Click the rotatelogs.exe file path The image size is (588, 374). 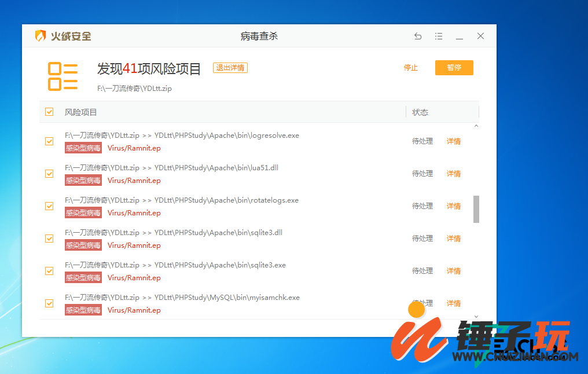[182, 200]
